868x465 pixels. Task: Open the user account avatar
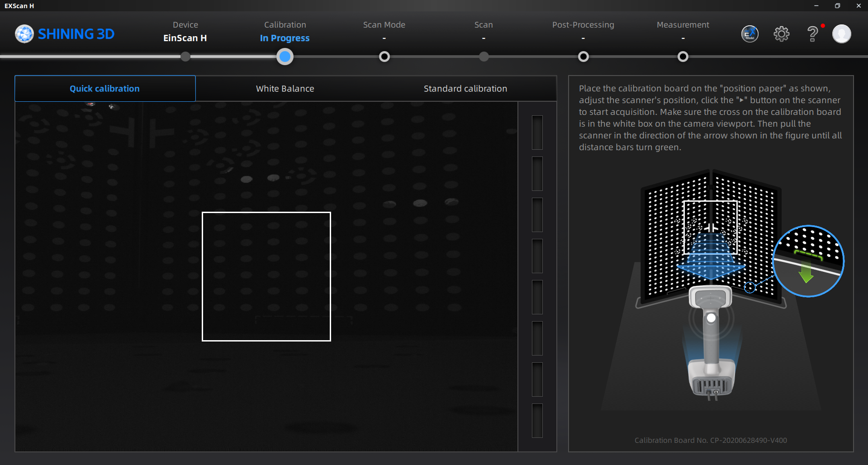click(x=841, y=34)
